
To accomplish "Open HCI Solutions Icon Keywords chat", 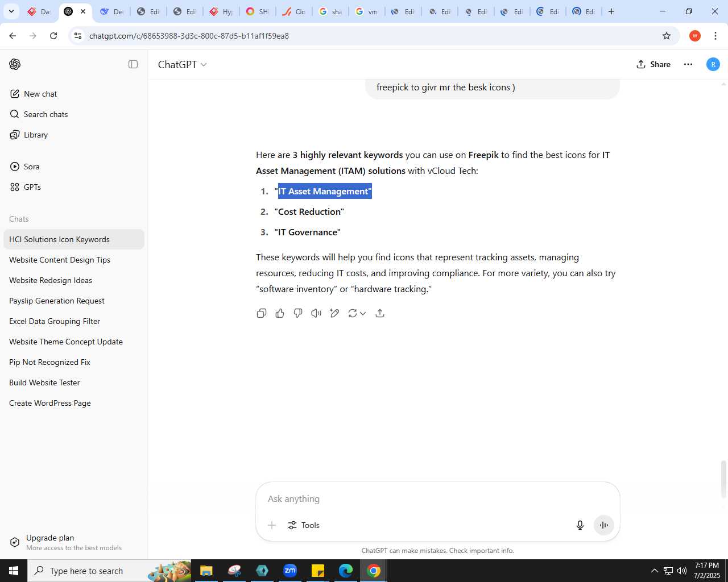I will point(74,239).
